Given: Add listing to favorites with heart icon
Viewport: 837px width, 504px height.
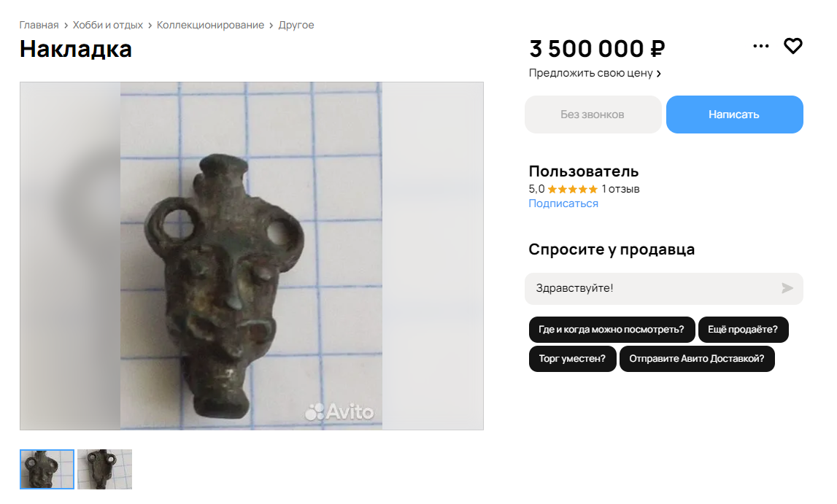Looking at the screenshot, I should [x=792, y=46].
